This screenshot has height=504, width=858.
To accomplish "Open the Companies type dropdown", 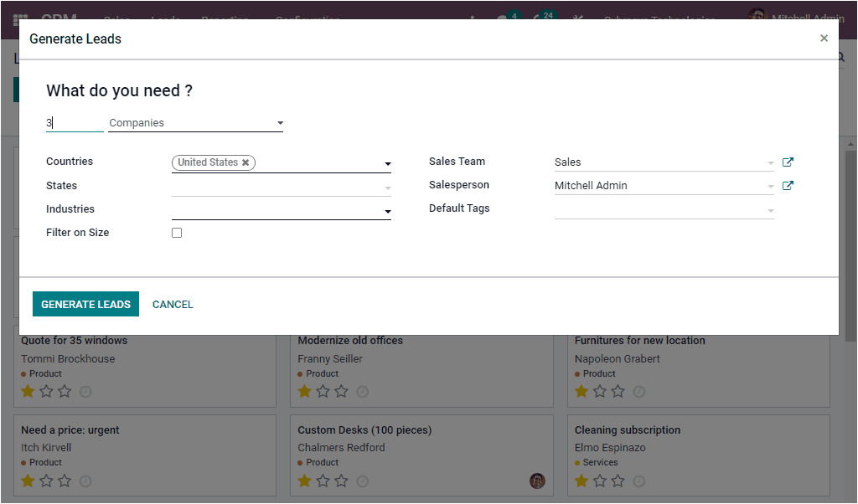I will (x=280, y=121).
